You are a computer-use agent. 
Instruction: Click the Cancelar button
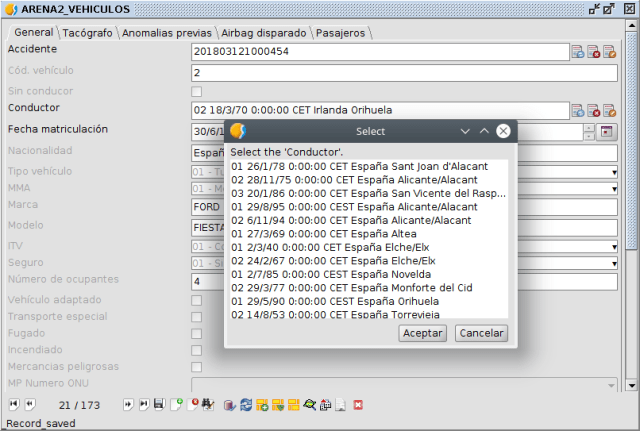(x=481, y=333)
